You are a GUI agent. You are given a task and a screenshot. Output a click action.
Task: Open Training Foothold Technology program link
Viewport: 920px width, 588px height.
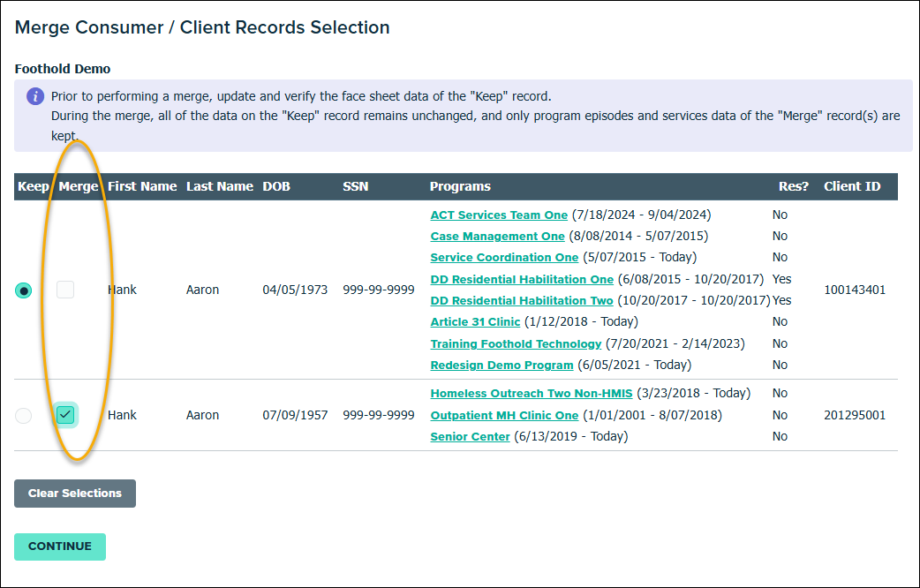(516, 343)
